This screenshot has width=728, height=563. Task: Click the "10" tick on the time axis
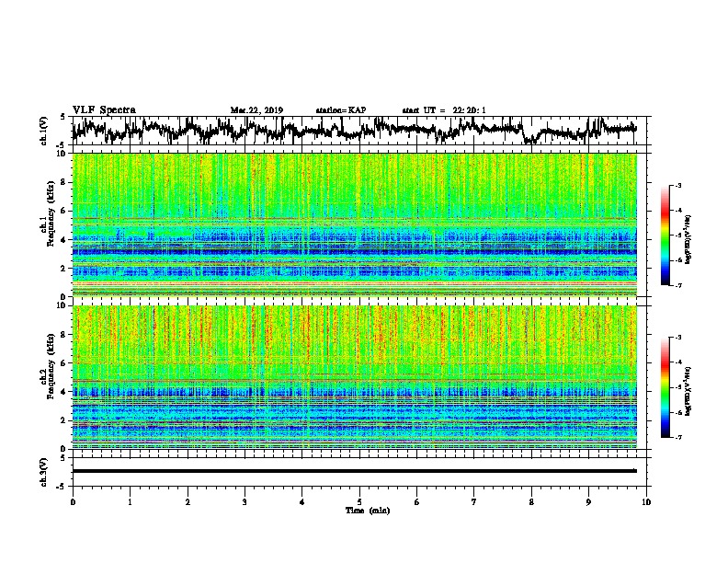tap(646, 502)
